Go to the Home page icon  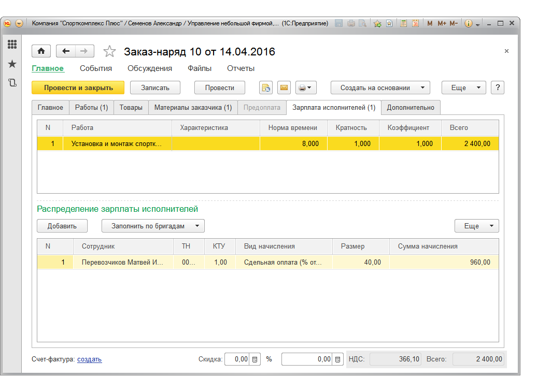click(41, 51)
